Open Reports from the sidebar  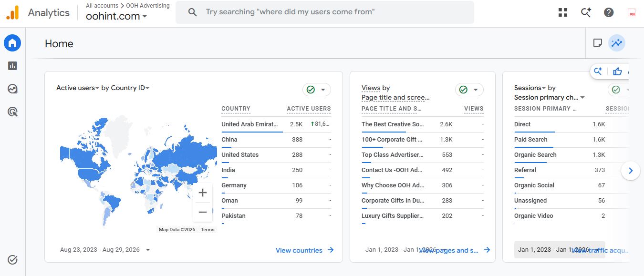click(x=13, y=66)
